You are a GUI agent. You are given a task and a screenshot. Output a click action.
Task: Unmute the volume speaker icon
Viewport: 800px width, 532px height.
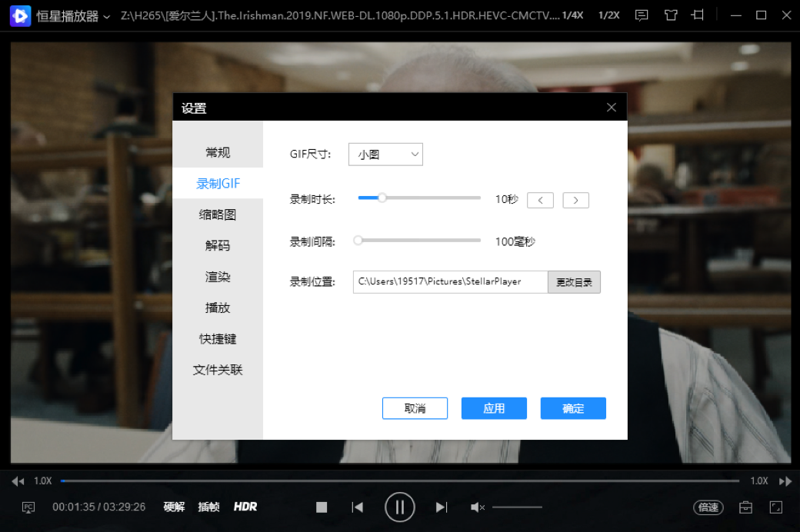pos(477,507)
